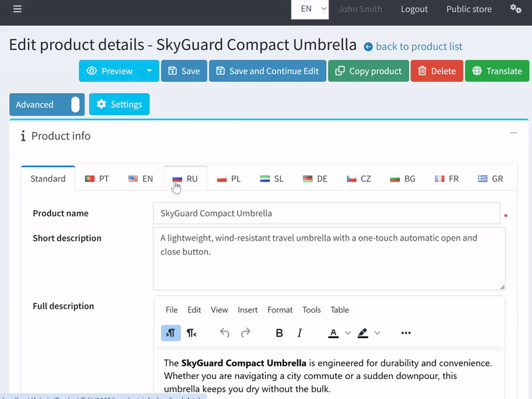Apply bold formatting to text

(x=279, y=333)
